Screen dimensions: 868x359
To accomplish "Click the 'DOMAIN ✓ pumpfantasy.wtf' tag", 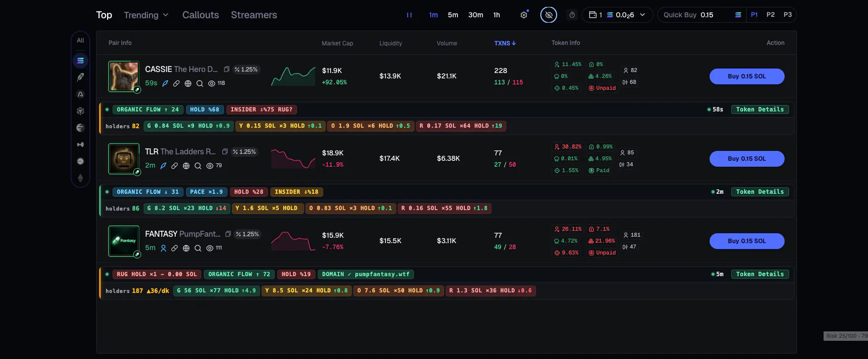I will 366,274.
